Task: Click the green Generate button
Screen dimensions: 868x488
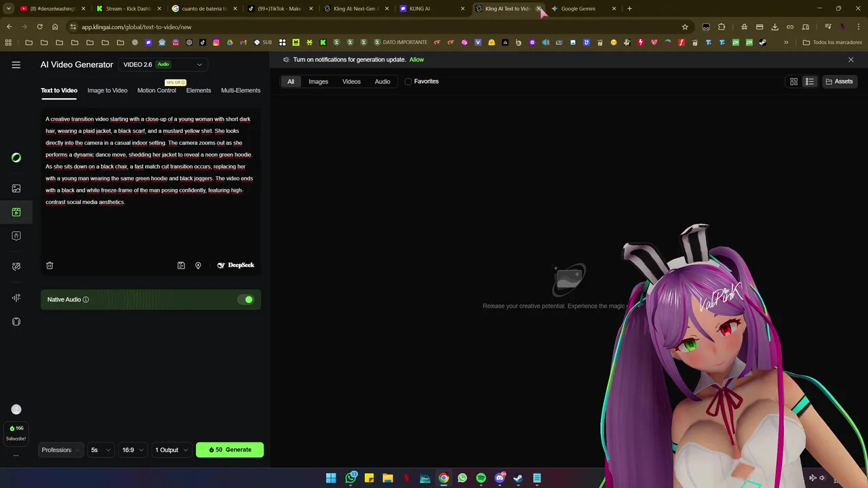Action: 230,449
